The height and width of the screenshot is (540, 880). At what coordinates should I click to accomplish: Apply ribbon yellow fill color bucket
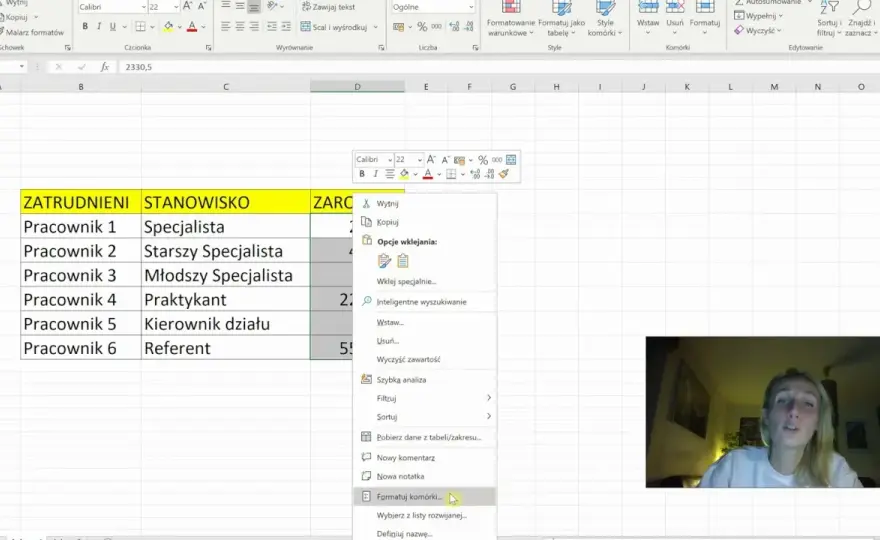pos(168,26)
